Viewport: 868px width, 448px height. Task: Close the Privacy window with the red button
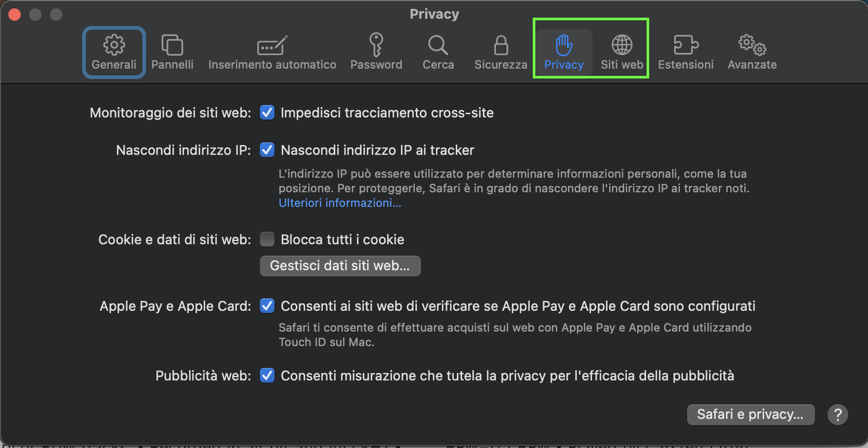pyautogui.click(x=15, y=15)
